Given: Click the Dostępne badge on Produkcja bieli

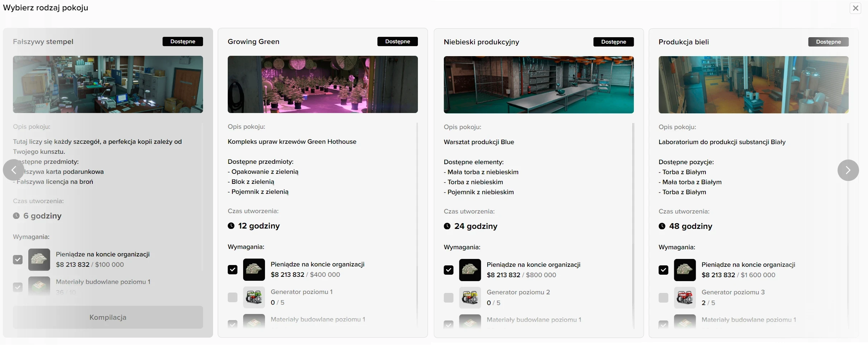Looking at the screenshot, I should point(828,42).
